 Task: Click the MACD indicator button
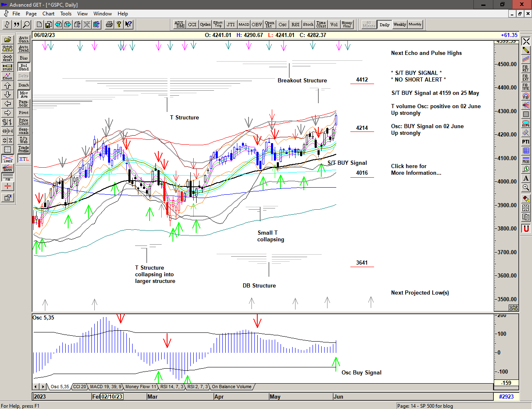tap(244, 25)
